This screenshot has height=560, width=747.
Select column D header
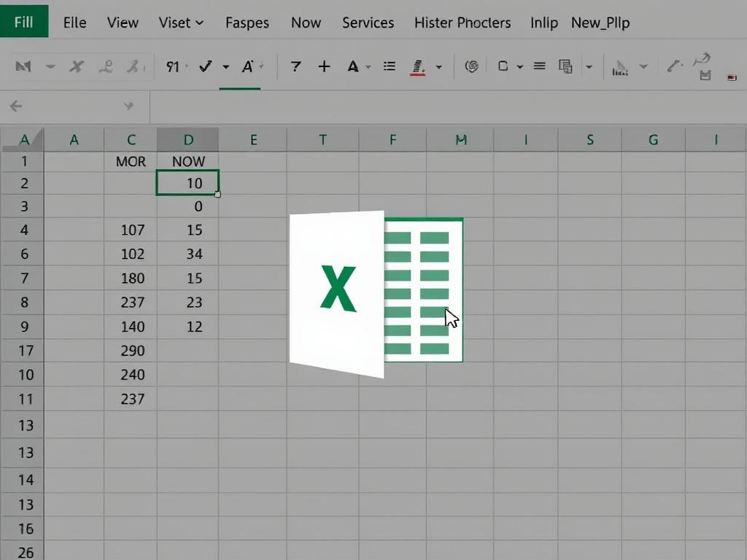coord(188,139)
